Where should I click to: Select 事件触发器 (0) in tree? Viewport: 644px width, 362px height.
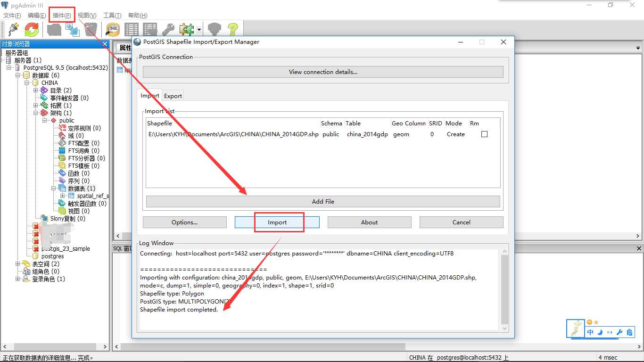(x=69, y=98)
